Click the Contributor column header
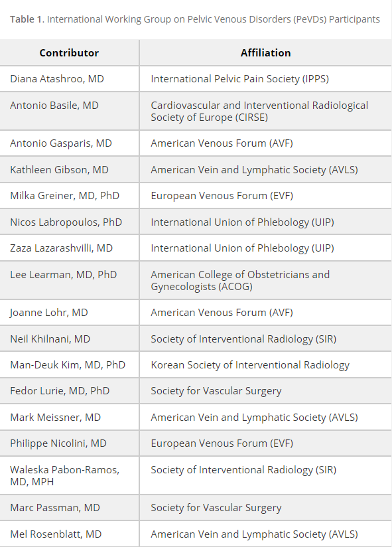 (69, 52)
